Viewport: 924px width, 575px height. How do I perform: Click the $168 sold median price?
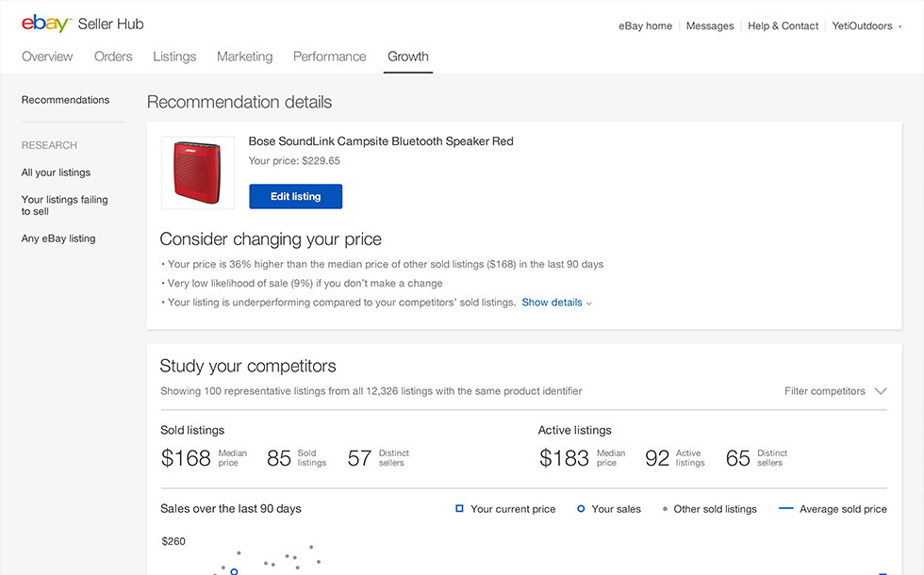pyautogui.click(x=186, y=458)
